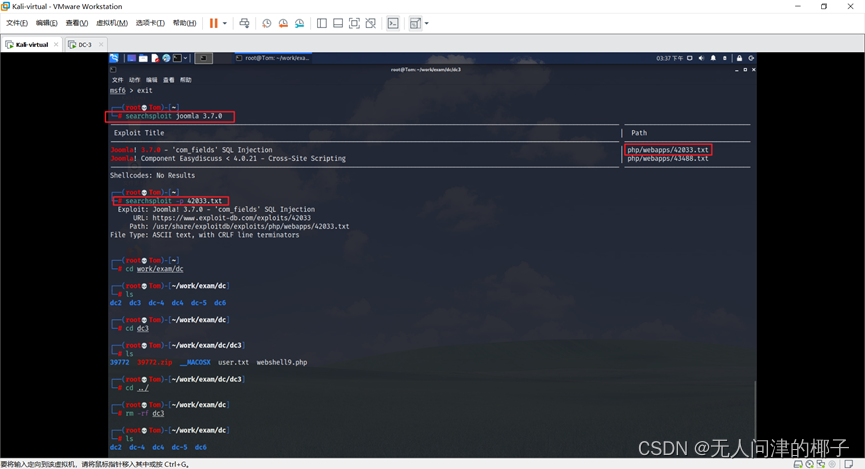The height and width of the screenshot is (469, 865).
Task: Select the first workspace in the Kali panel
Action: (204, 58)
